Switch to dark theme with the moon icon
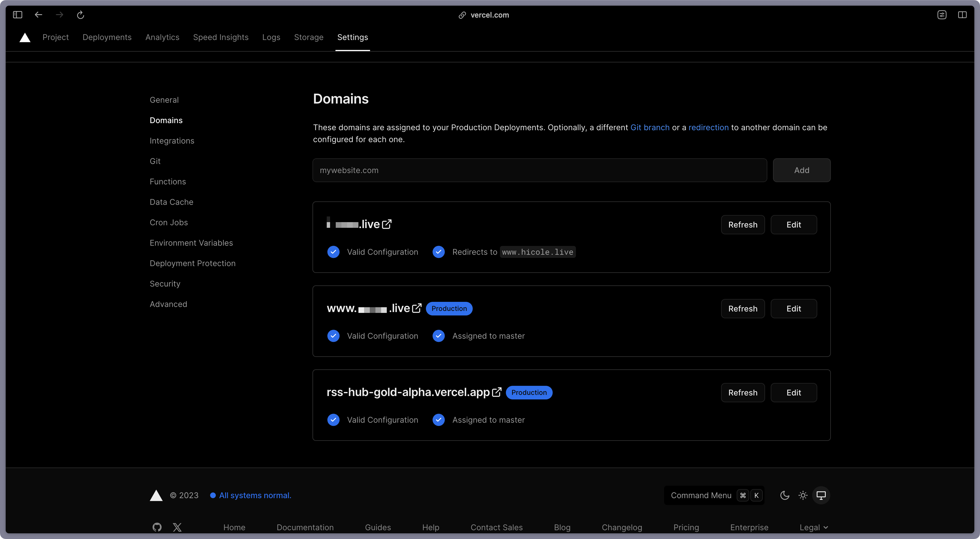Viewport: 980px width, 539px height. (x=785, y=495)
